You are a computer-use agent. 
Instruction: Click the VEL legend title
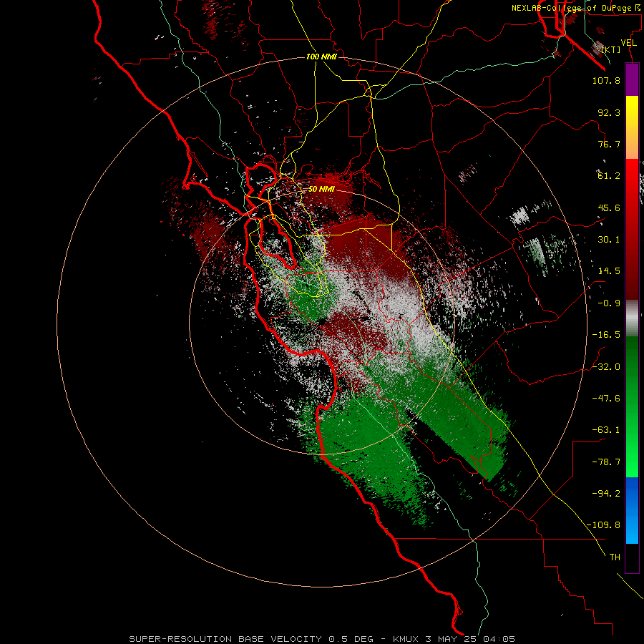click(x=628, y=43)
